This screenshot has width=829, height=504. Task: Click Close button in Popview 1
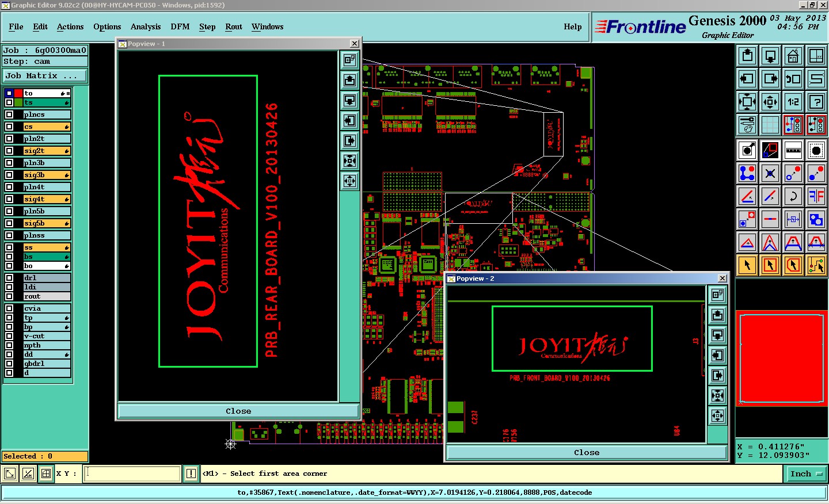238,411
